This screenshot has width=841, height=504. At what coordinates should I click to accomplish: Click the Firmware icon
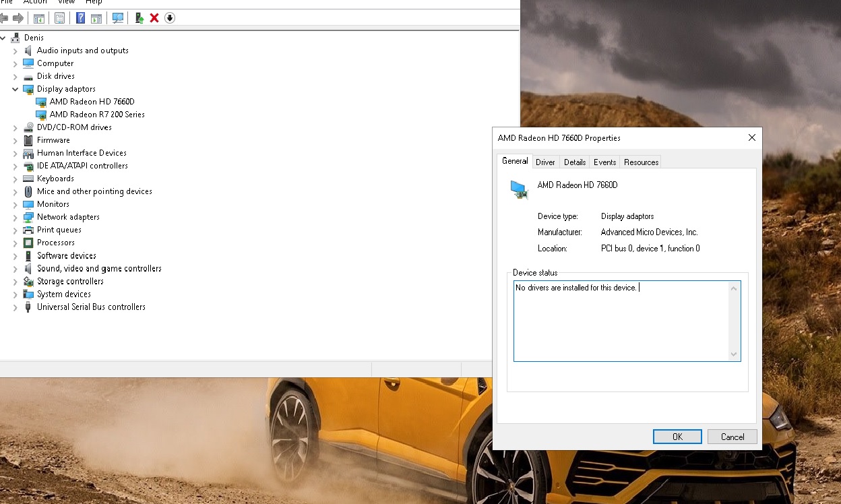point(28,140)
